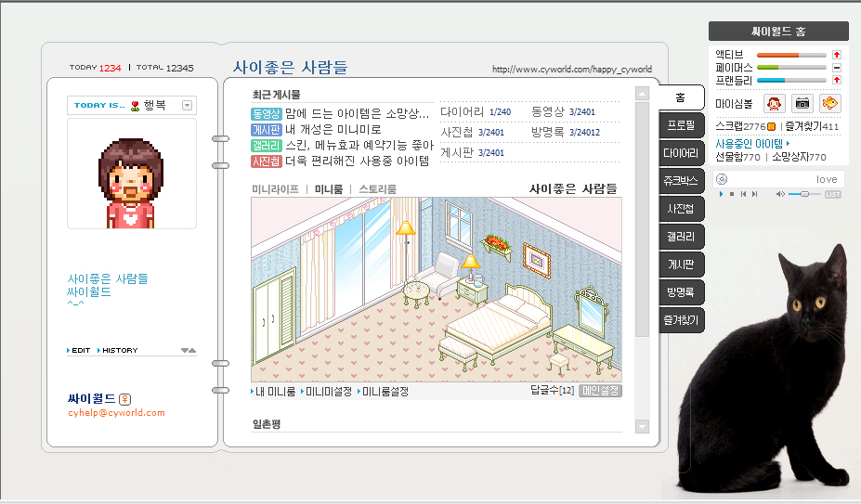Open post 더욱 편리해진 사용중 아이템

coord(358,162)
